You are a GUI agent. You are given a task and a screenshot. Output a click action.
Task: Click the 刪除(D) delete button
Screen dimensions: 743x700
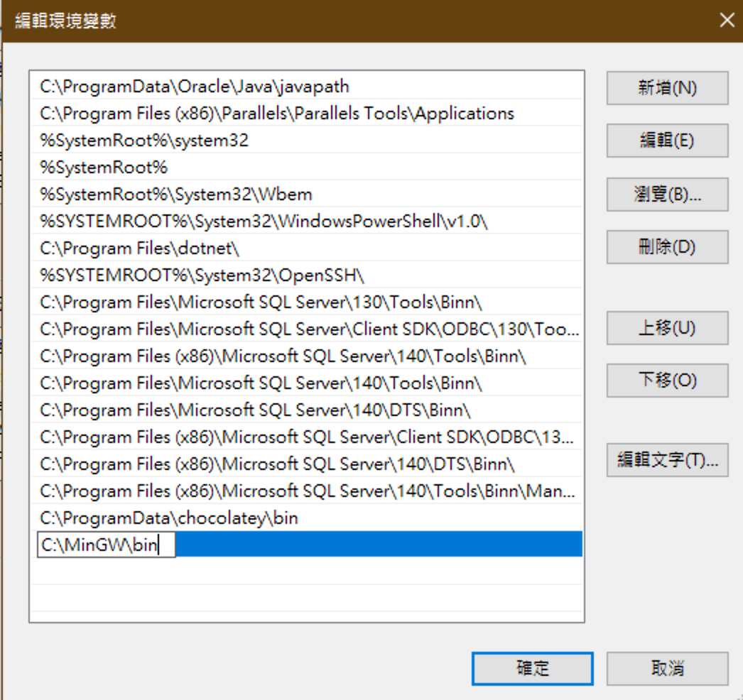tap(667, 247)
